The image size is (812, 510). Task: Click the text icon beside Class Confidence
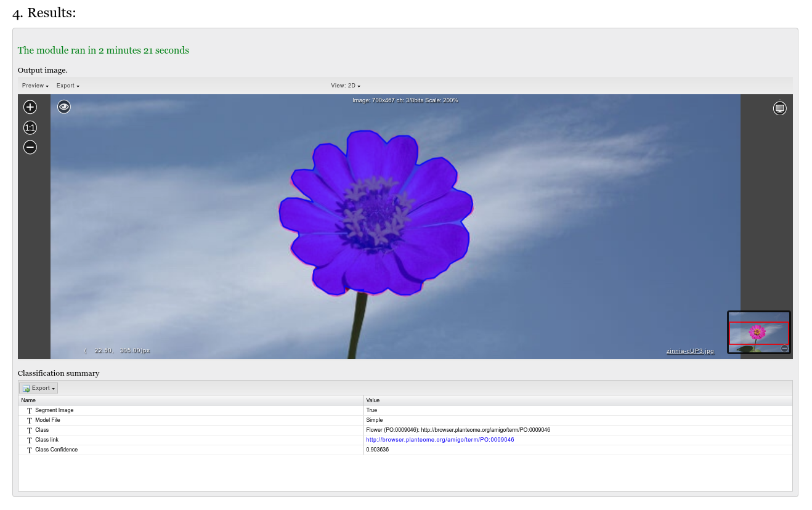(x=30, y=450)
